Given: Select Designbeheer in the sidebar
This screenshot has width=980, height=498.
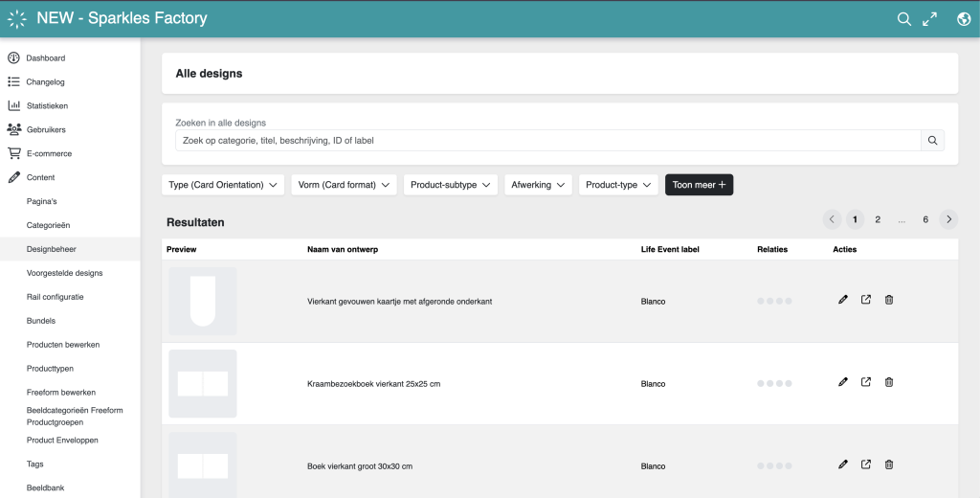Looking at the screenshot, I should point(70,249).
